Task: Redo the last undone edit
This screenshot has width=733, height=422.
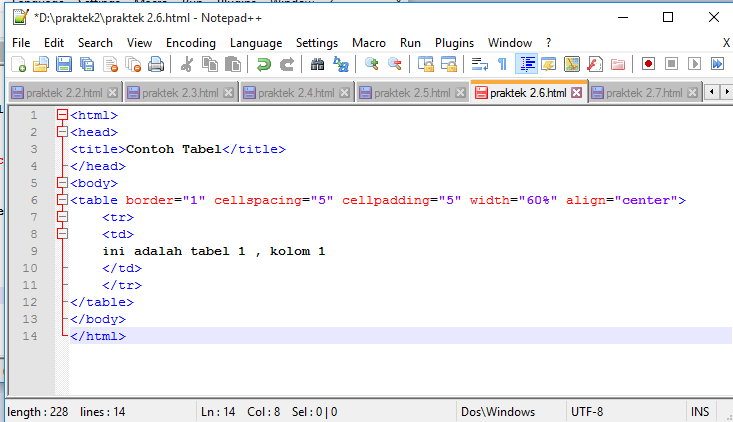Action: click(287, 64)
